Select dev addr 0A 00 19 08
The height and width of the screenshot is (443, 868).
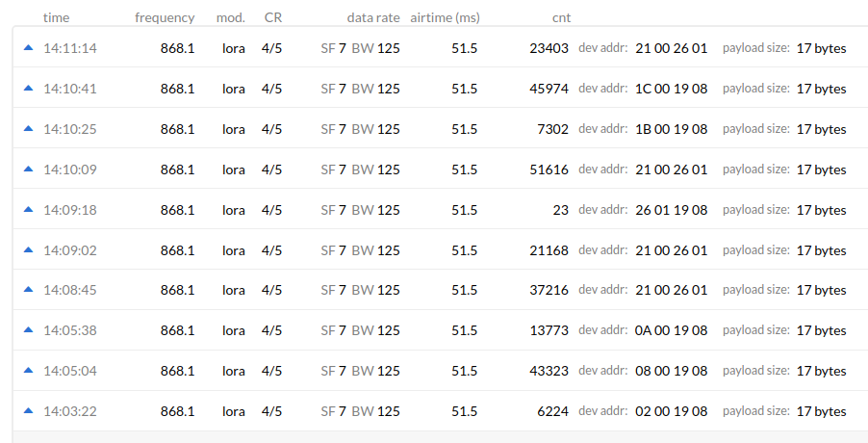(x=671, y=330)
